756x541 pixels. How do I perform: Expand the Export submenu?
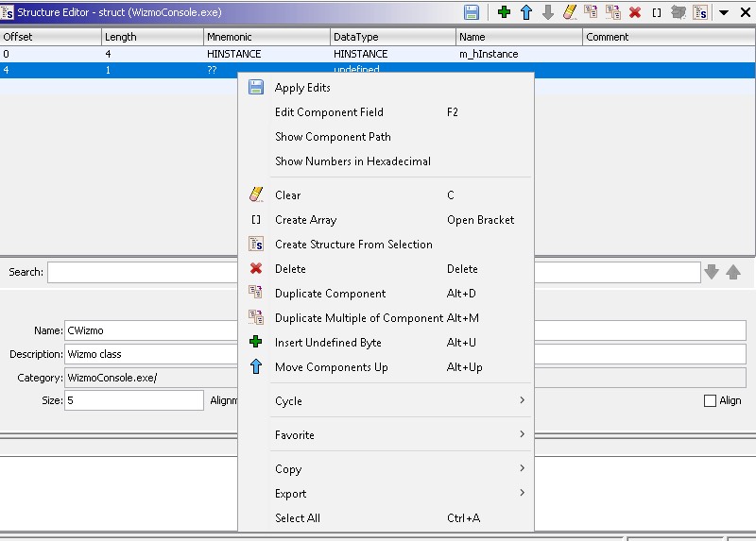[x=386, y=493]
